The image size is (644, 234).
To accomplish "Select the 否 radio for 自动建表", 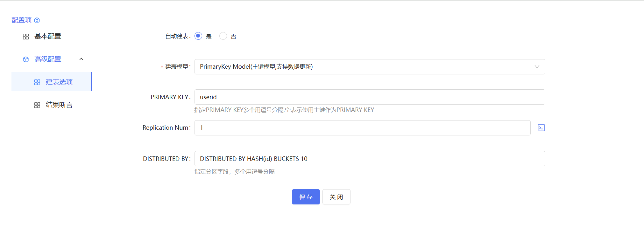I will 223,36.
